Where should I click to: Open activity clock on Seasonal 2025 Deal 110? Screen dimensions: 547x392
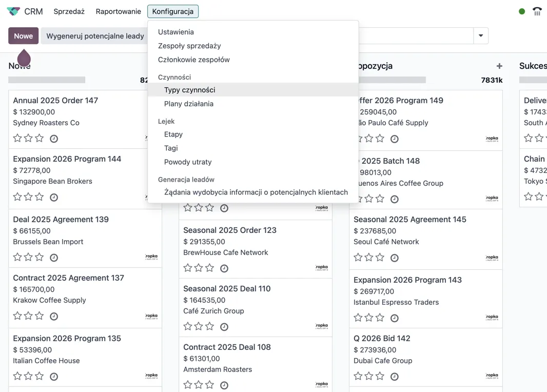pyautogui.click(x=224, y=327)
